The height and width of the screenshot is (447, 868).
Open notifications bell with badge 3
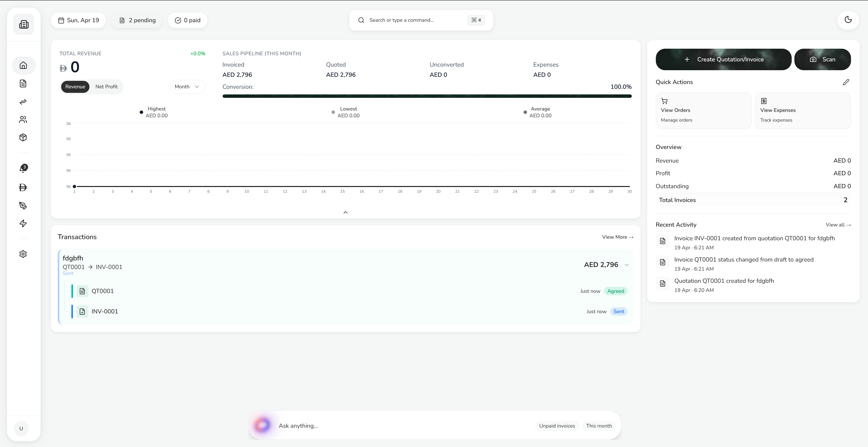click(23, 168)
